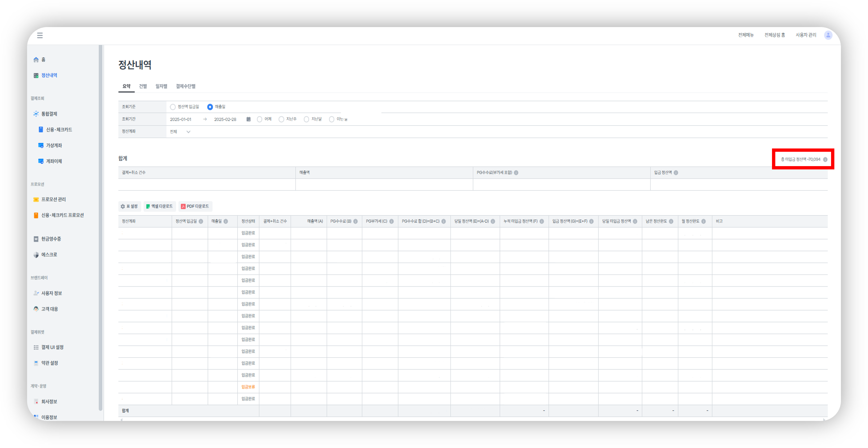The image size is (868, 448).
Task: Click the 엑셀 다운로드 button
Action: pos(159,207)
